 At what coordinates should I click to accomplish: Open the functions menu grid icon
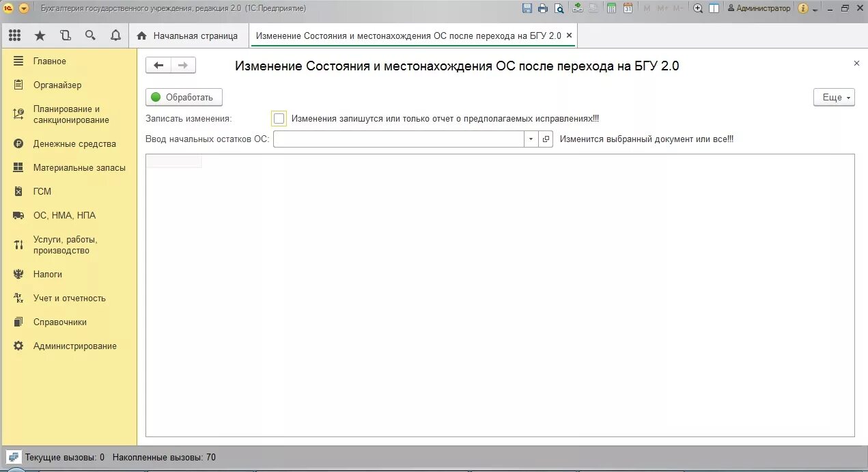pyautogui.click(x=14, y=36)
